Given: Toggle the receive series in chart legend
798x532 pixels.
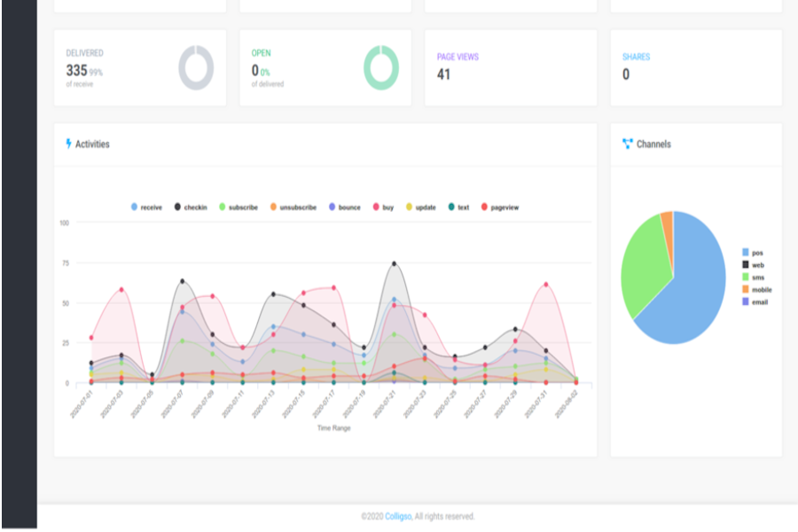Looking at the screenshot, I should (146, 207).
